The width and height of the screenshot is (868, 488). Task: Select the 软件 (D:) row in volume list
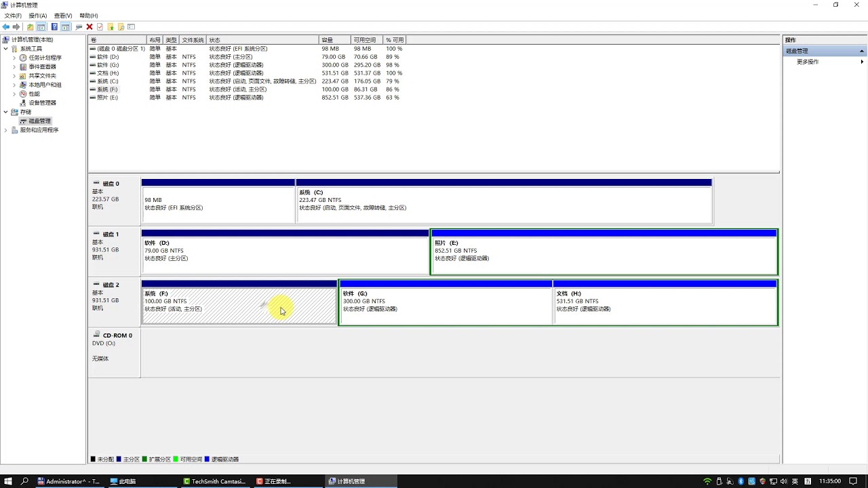247,57
